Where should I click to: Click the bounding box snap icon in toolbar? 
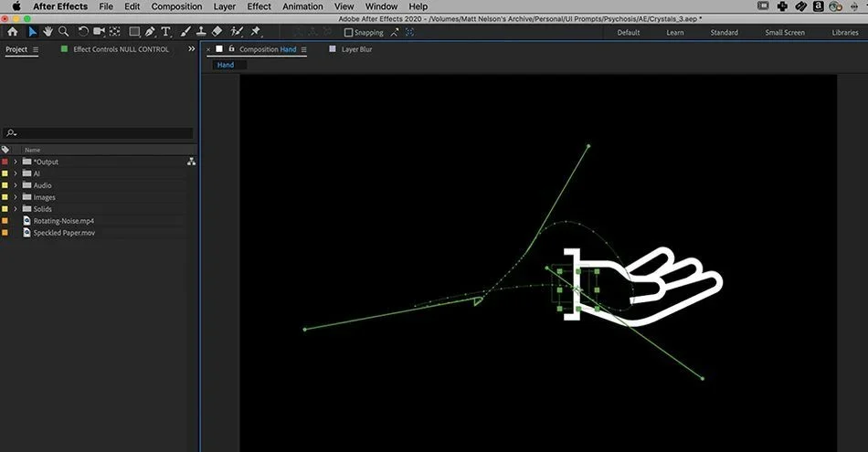pyautogui.click(x=409, y=33)
